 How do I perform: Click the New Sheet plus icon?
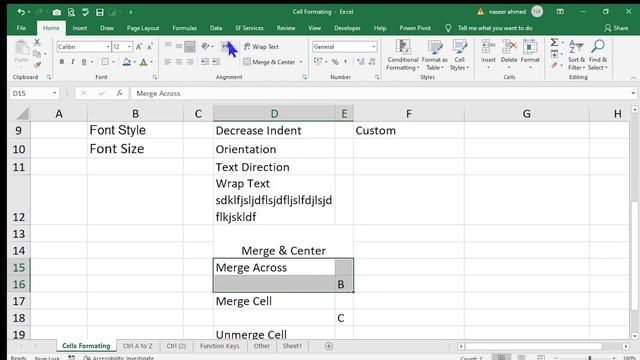pos(329,346)
